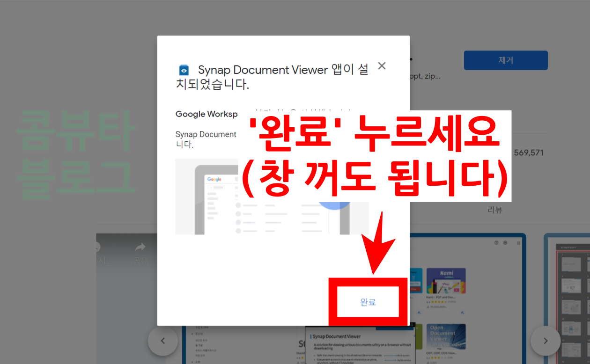Click the 제거 button behind the dialog
590x364 pixels.
506,60
